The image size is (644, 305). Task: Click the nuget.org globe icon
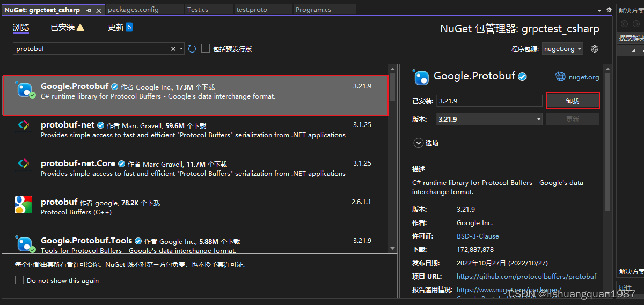pyautogui.click(x=561, y=77)
